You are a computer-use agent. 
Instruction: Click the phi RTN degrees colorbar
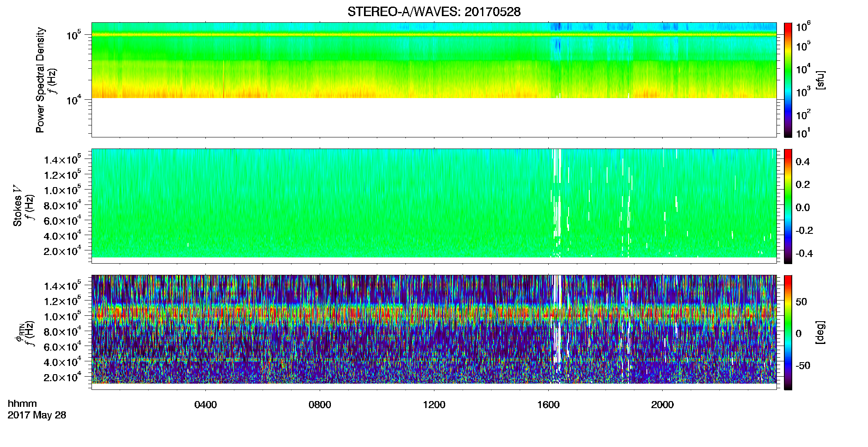(788, 332)
